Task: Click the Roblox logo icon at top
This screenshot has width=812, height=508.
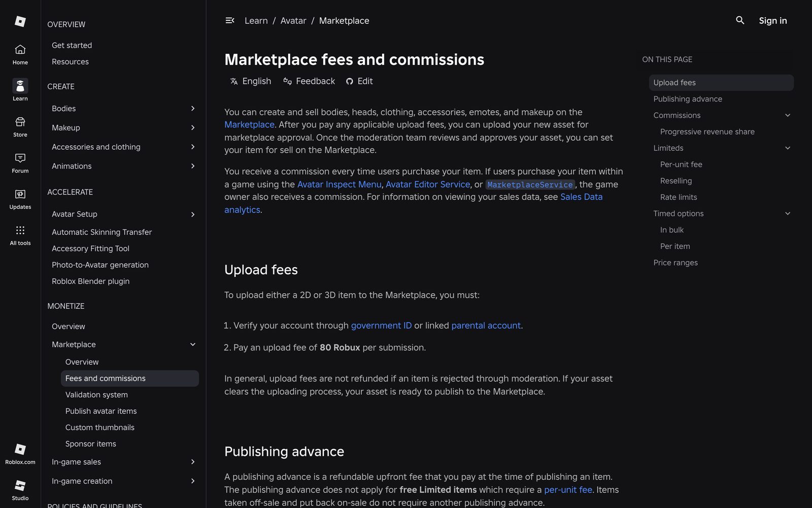Action: pos(20,21)
